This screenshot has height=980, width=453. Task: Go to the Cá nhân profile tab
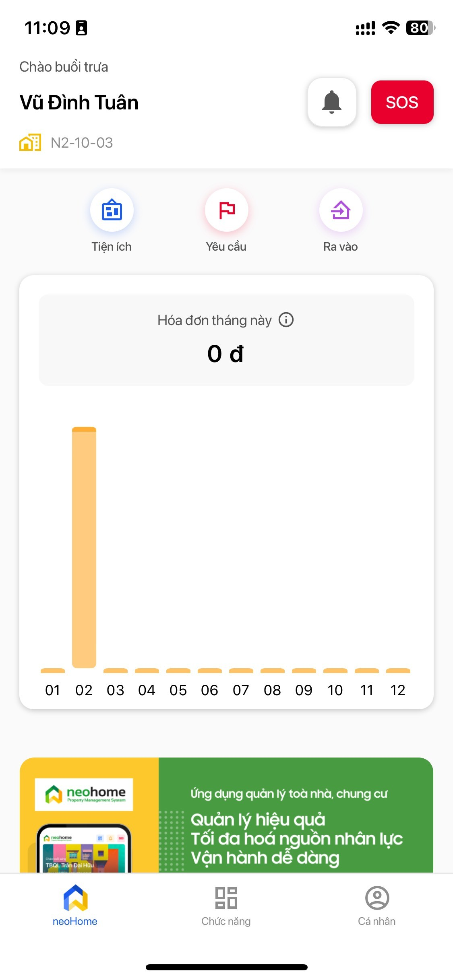377,904
